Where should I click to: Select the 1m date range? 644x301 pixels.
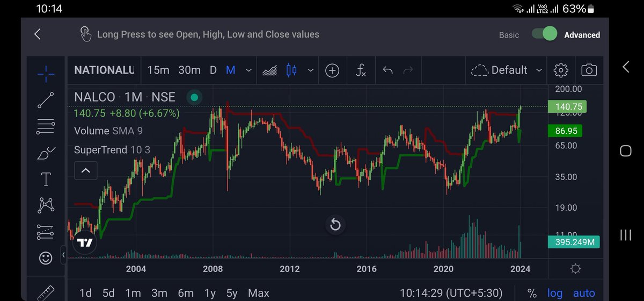pos(133,293)
